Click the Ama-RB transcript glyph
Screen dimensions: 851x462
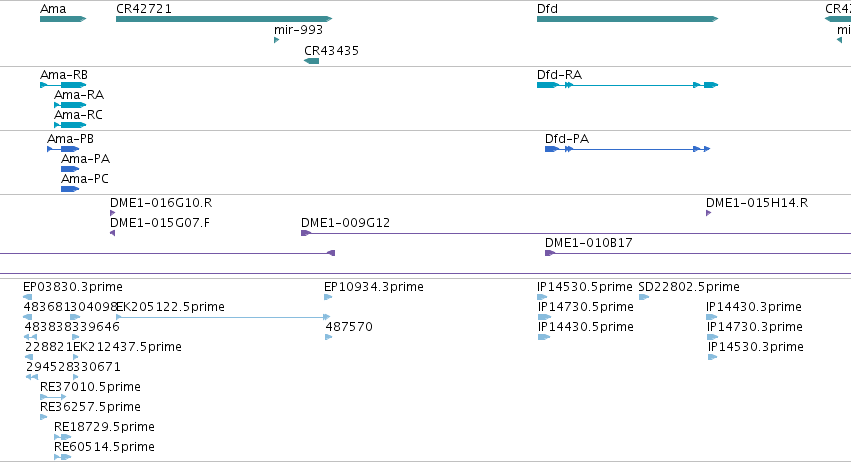coord(63,85)
